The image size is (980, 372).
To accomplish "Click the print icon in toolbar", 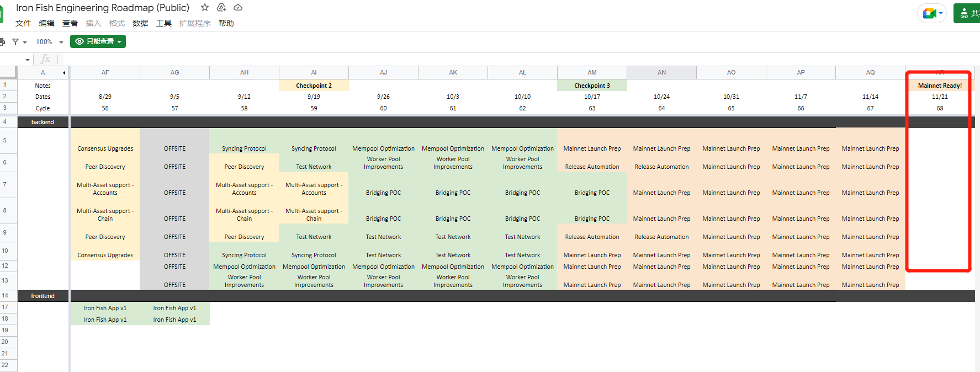I will 2,42.
